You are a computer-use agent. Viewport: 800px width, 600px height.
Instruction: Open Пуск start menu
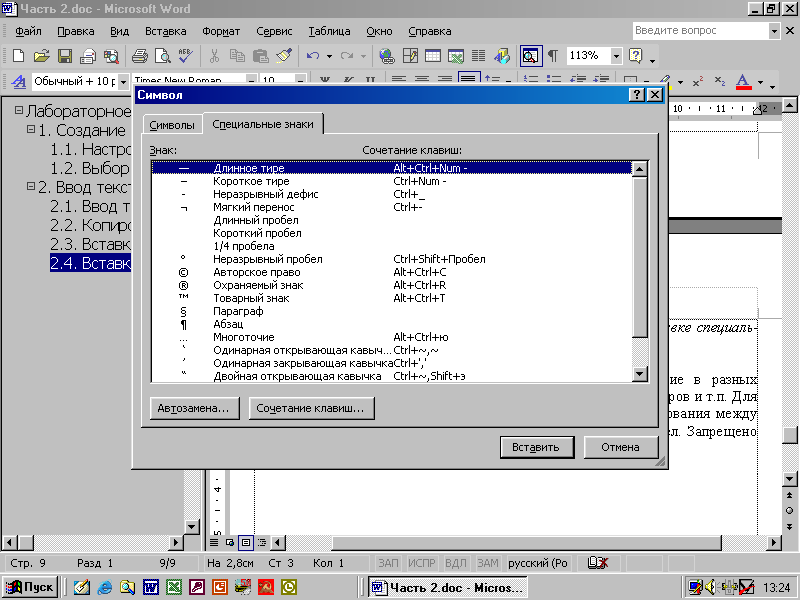click(31, 587)
